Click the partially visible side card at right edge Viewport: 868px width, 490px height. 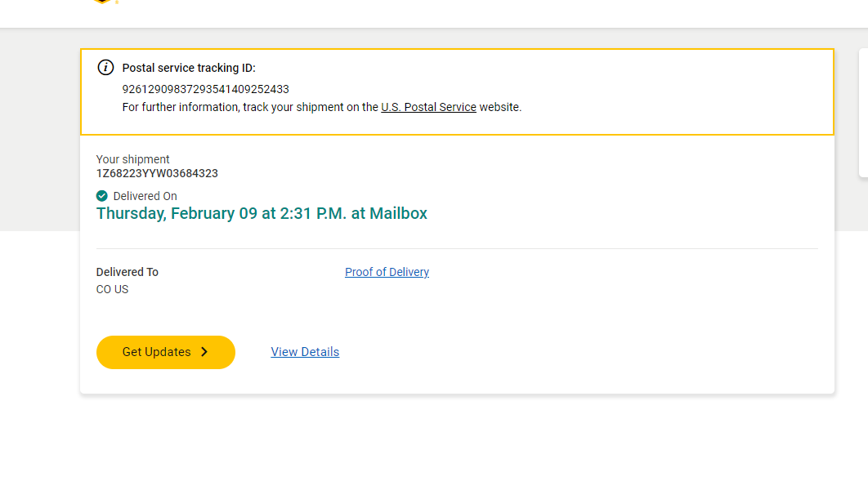(x=863, y=113)
